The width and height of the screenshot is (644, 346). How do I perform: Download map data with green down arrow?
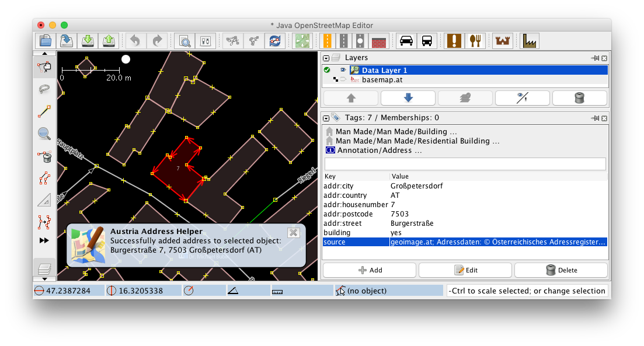point(88,41)
